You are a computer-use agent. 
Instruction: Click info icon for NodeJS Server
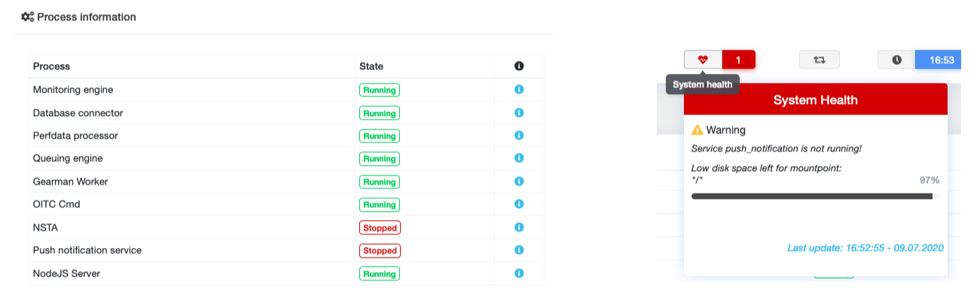pos(518,273)
